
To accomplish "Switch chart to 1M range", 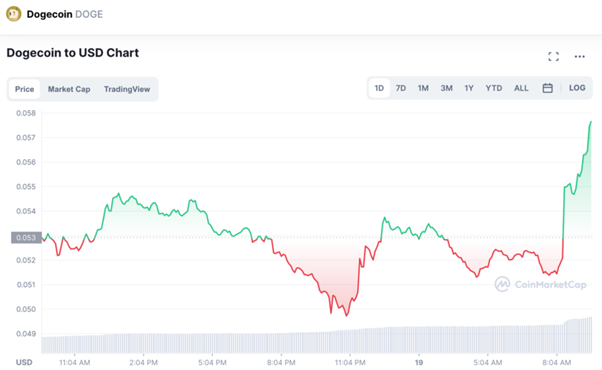I will (423, 88).
